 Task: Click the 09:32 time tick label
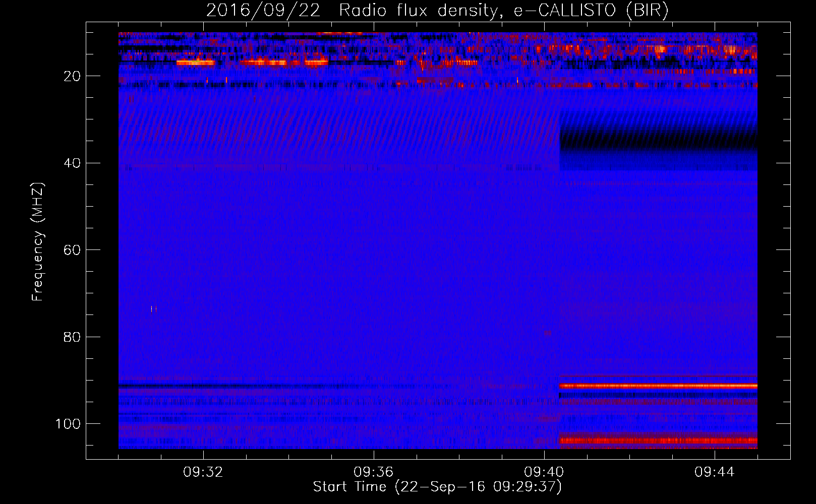pyautogui.click(x=203, y=472)
